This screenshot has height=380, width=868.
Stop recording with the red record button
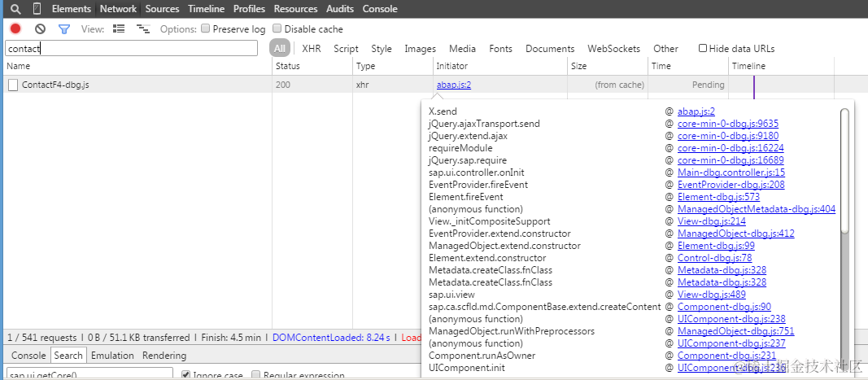pyautogui.click(x=15, y=28)
